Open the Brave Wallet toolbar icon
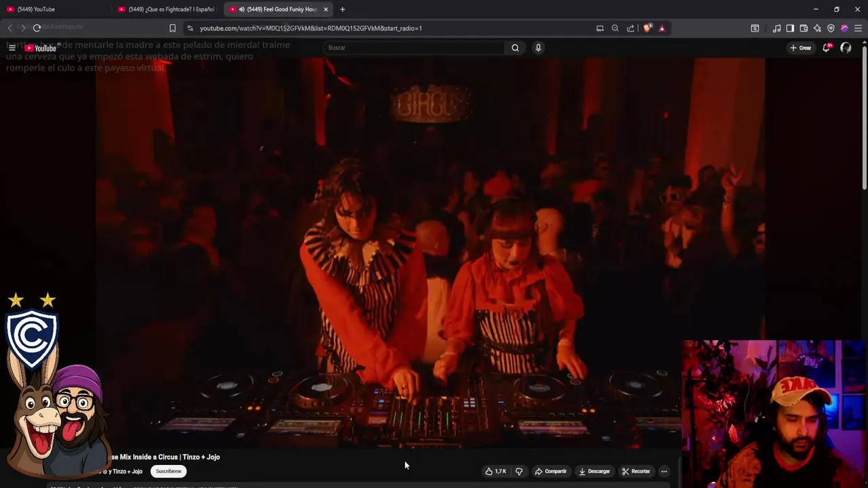 tap(804, 28)
